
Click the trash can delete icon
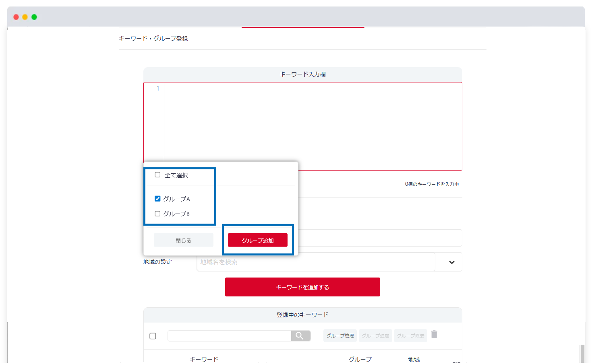coord(434,334)
